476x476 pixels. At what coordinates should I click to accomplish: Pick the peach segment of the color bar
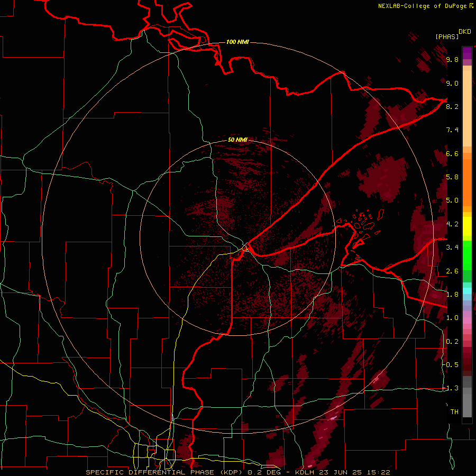(x=467, y=106)
